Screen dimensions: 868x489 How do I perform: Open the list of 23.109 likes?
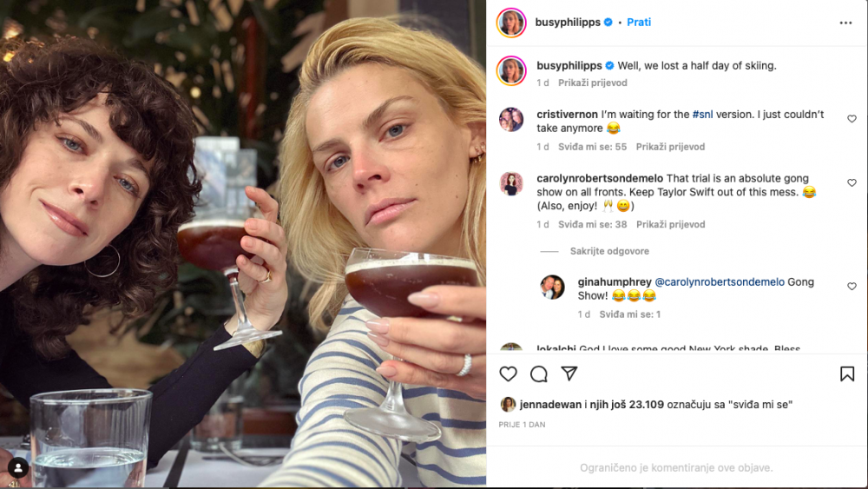[626, 404]
